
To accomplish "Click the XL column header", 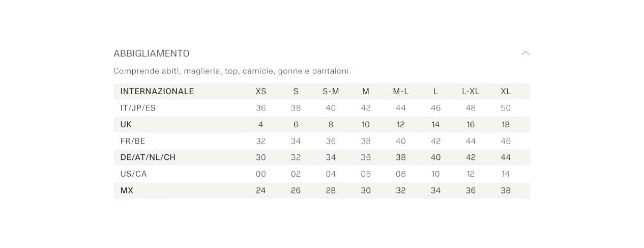I will point(506,92).
